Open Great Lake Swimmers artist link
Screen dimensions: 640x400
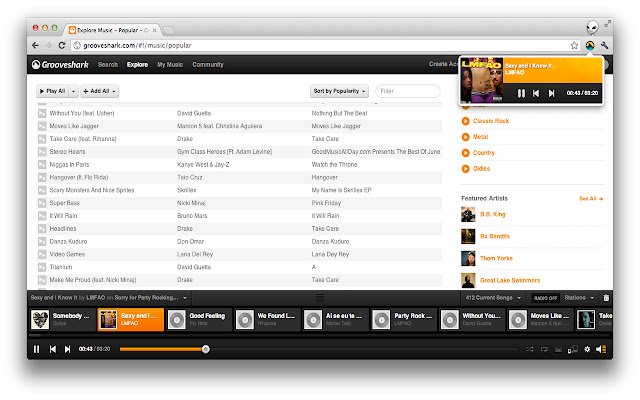510,280
